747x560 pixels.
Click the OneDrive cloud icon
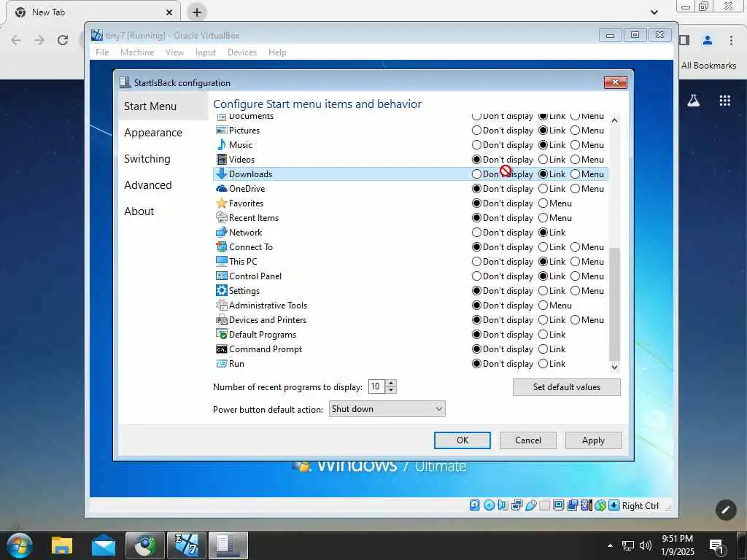(222, 189)
